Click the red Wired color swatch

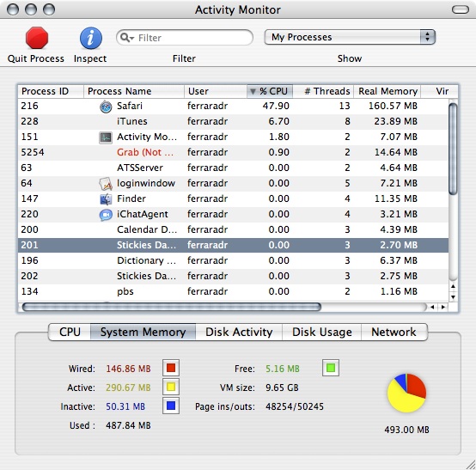(x=171, y=368)
